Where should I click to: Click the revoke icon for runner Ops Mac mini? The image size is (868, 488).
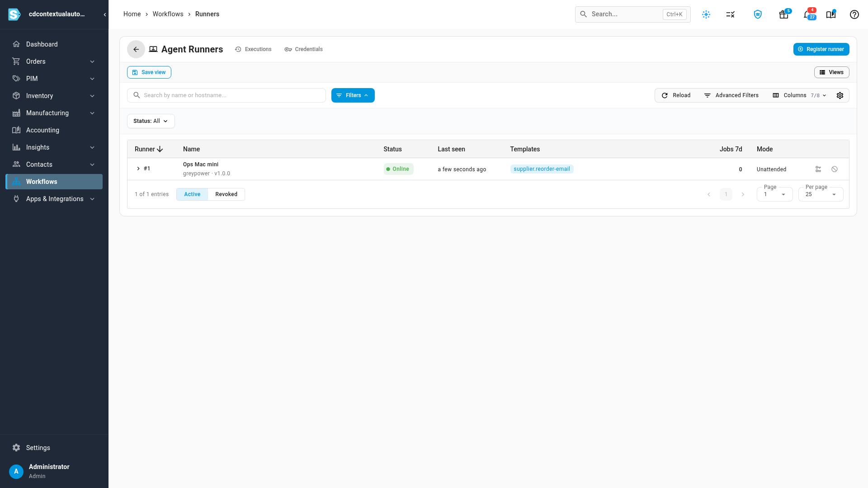click(x=835, y=169)
